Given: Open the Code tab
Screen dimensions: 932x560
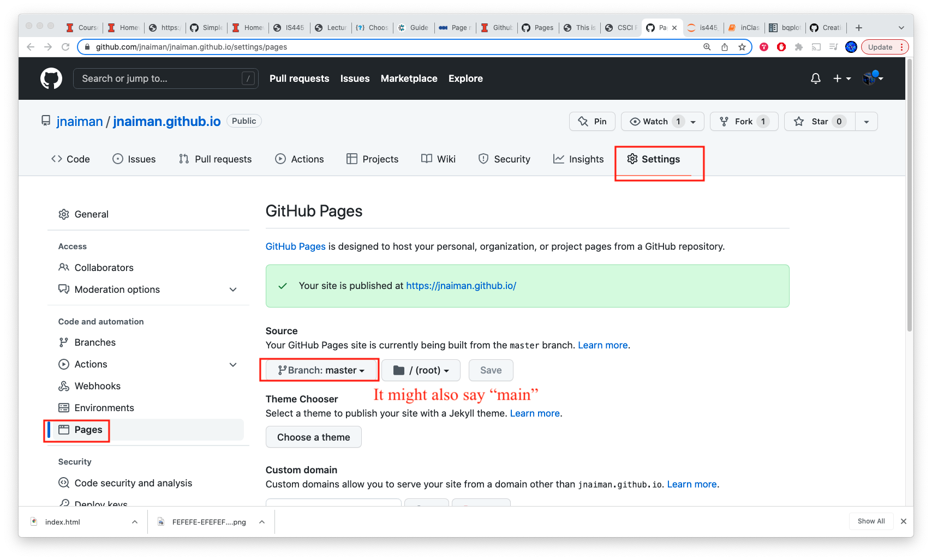Looking at the screenshot, I should tap(70, 159).
